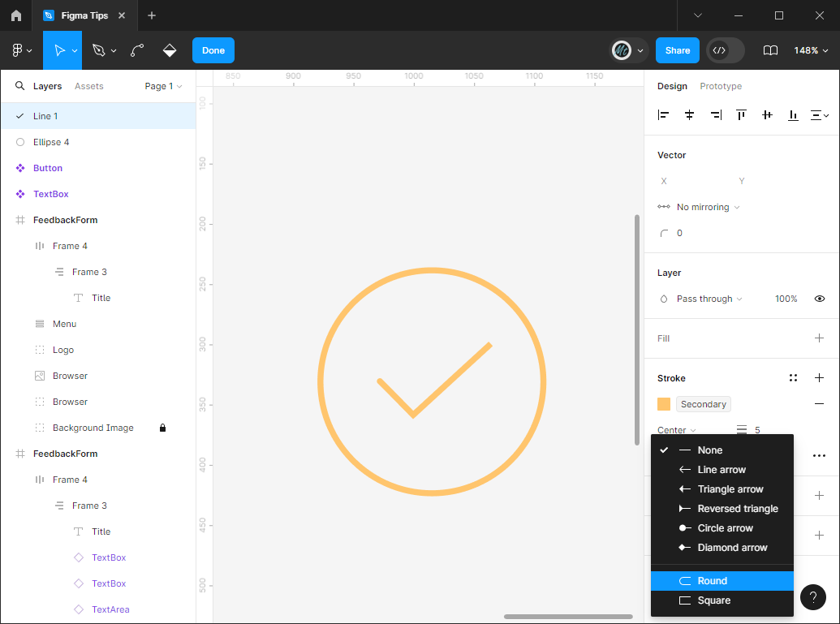
Task: Open Pass through blend mode dropdown
Action: [709, 299]
